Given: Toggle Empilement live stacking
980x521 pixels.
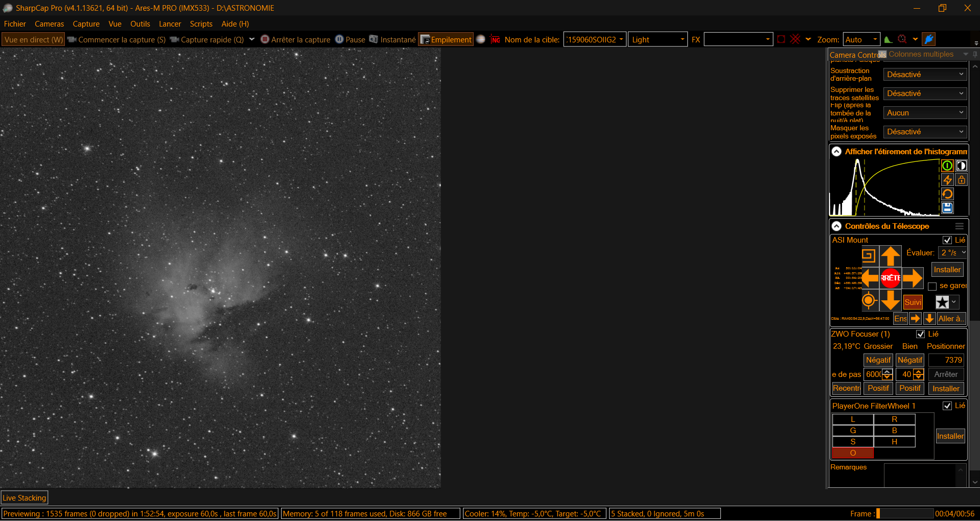Looking at the screenshot, I should (446, 39).
